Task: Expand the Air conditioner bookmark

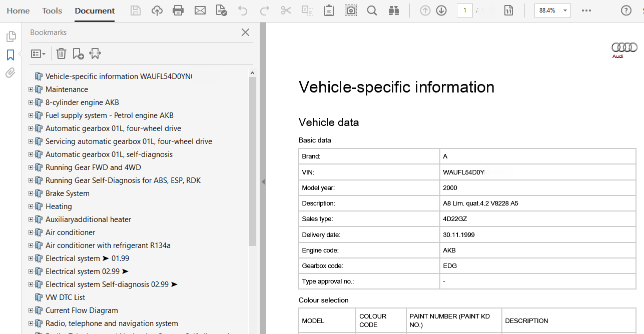Action: 31,232
